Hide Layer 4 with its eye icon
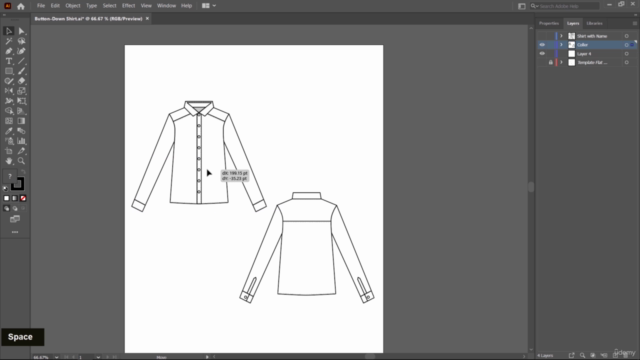The image size is (640, 360). [542, 54]
